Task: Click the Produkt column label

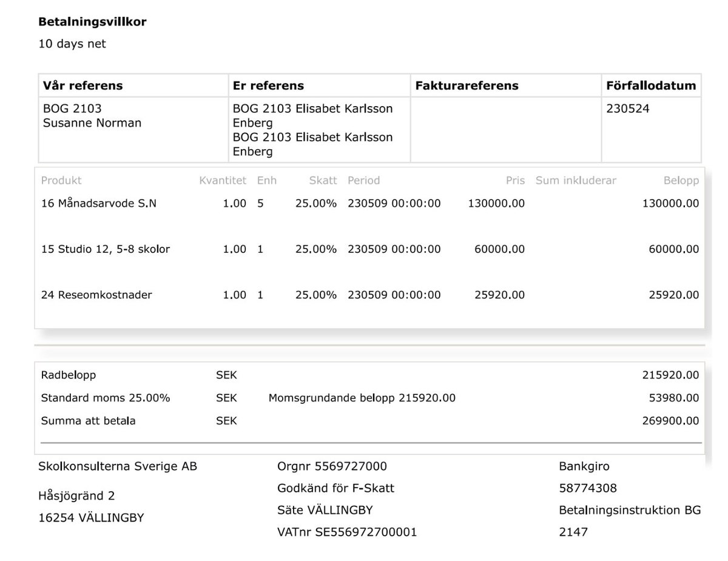Action: (x=61, y=180)
